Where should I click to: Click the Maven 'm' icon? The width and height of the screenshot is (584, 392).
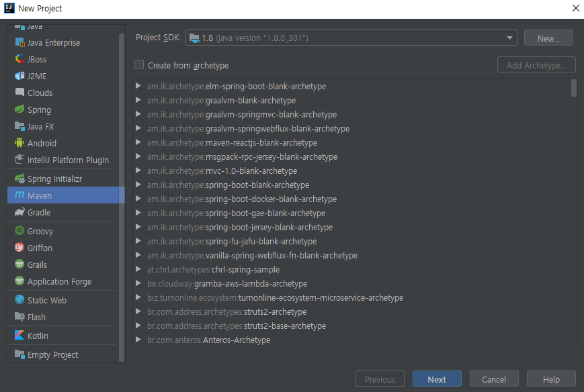(x=19, y=195)
